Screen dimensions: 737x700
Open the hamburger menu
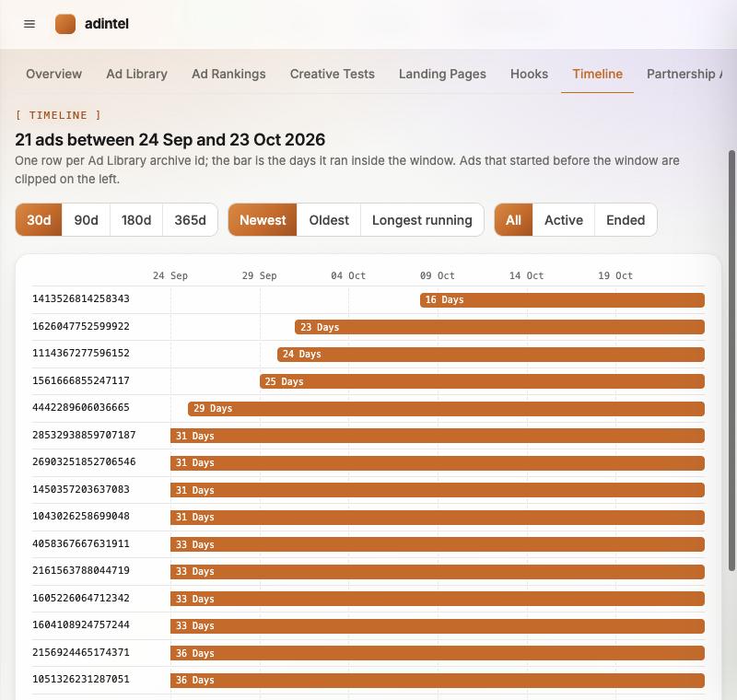29,24
